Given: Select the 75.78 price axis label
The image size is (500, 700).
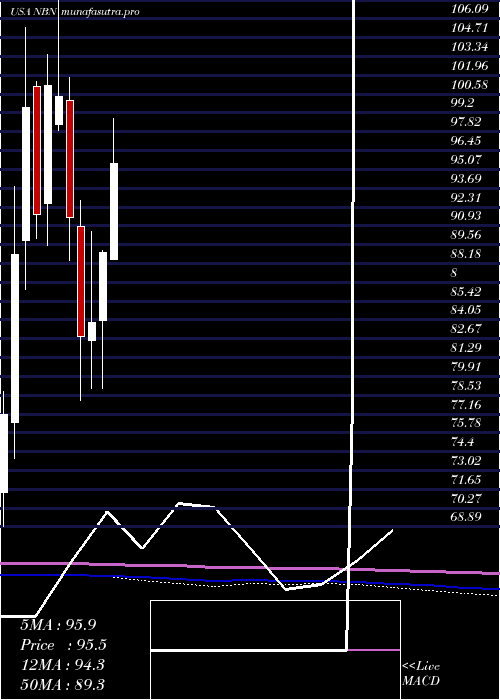Looking at the screenshot, I should click(x=466, y=423).
